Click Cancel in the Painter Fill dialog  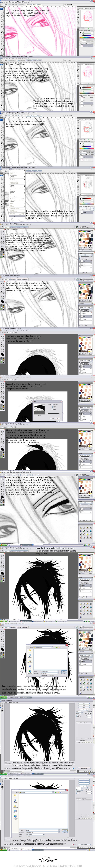[52, 419]
